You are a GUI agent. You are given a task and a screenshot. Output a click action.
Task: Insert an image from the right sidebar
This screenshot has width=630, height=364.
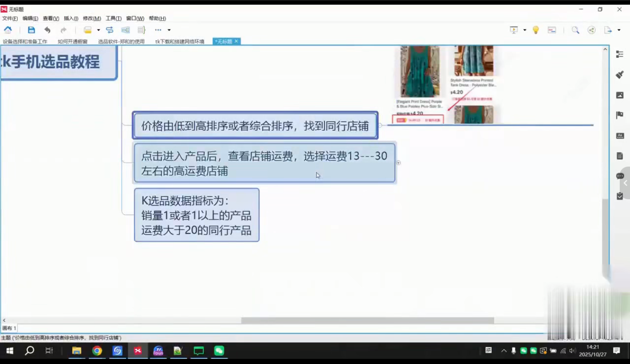point(620,95)
